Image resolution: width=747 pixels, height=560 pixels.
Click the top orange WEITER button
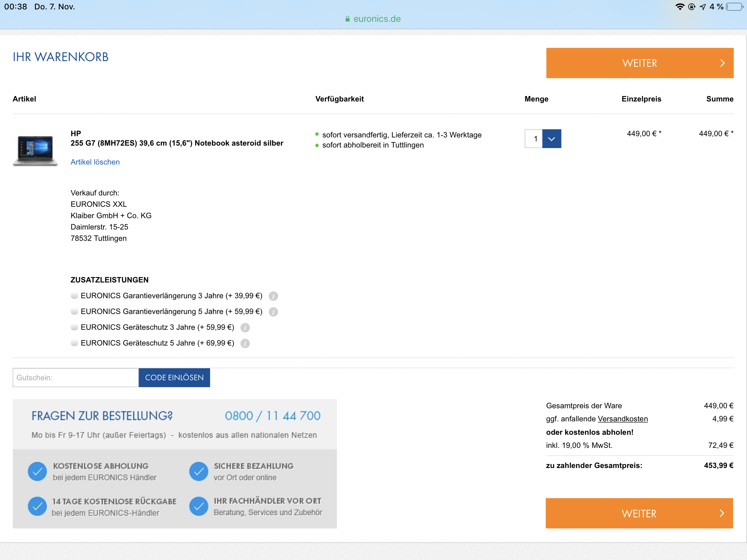pyautogui.click(x=640, y=63)
